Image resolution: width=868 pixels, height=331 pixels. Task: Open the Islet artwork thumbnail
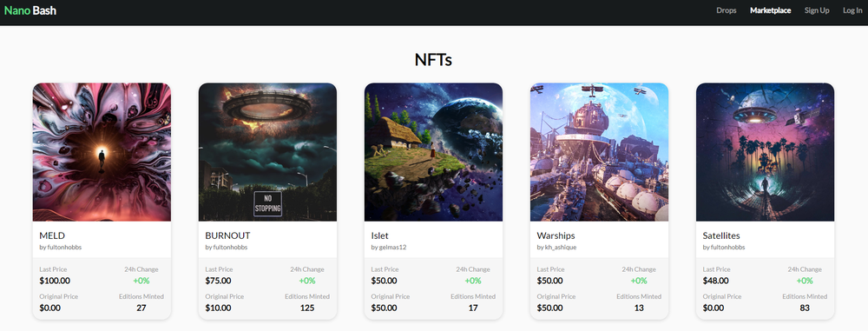point(433,152)
